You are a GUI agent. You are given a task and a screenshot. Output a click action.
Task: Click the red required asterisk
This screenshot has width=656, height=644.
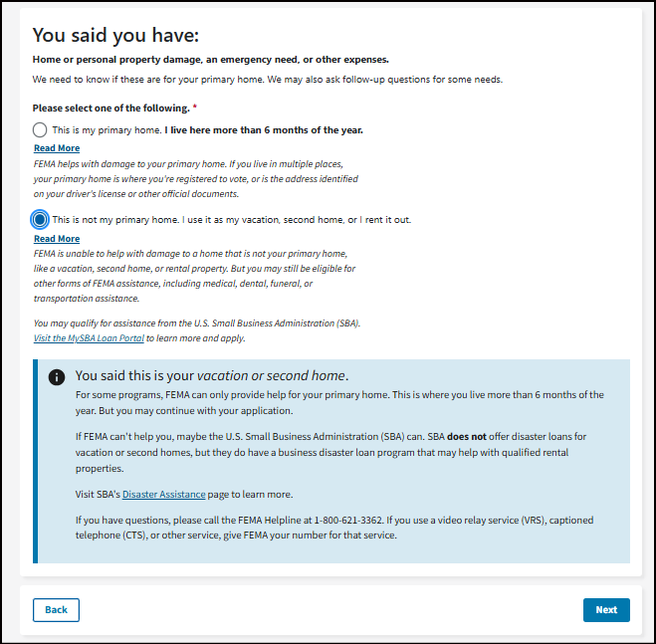[x=195, y=107]
